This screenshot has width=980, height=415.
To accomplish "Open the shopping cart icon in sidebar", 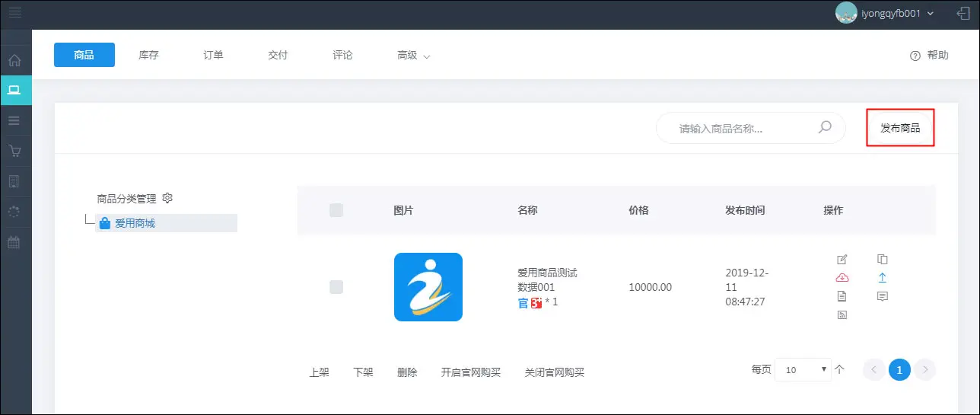I will (x=14, y=151).
